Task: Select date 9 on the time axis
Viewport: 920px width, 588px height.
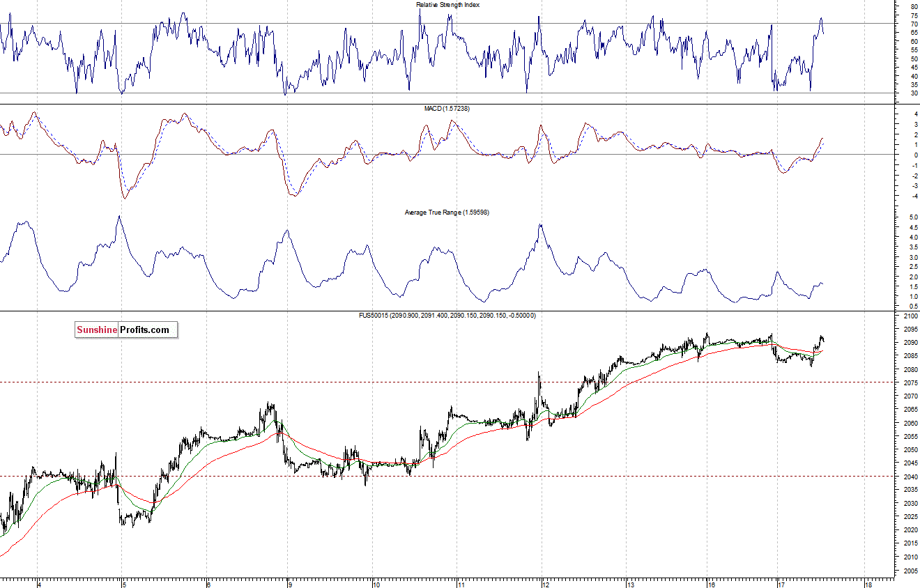Action: [289, 584]
